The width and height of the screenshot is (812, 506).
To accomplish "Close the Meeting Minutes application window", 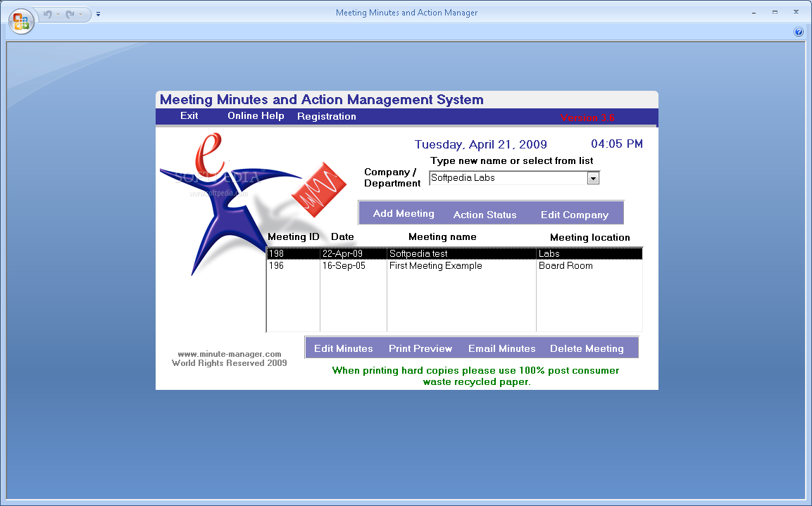I will point(796,13).
